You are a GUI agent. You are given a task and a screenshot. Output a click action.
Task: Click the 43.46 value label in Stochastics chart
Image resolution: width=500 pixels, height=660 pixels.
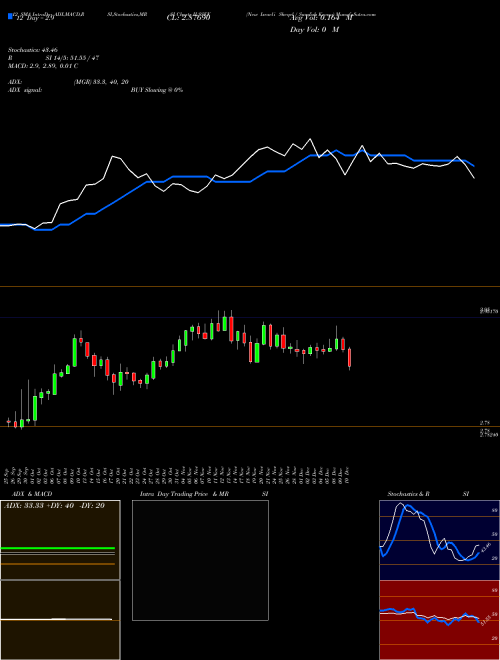(x=485, y=548)
